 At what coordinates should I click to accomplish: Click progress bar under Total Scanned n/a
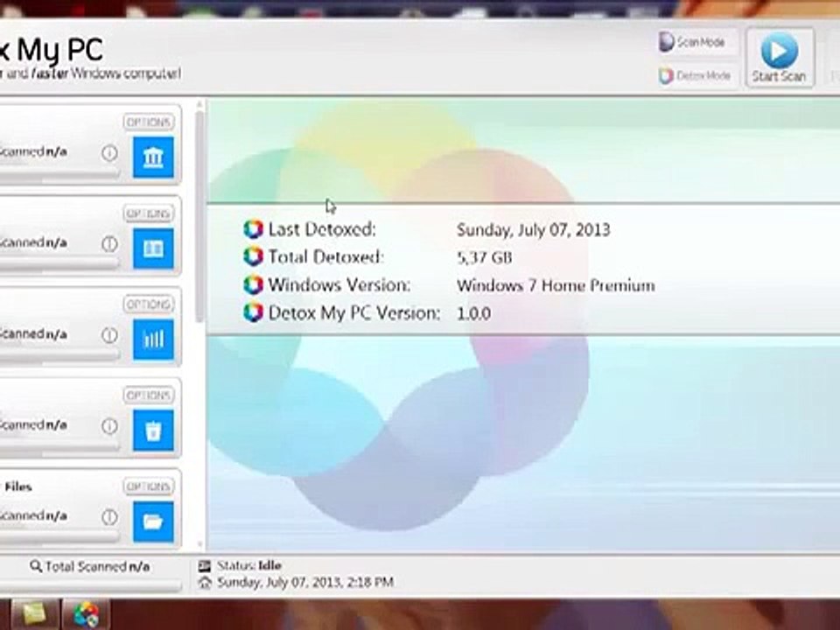point(90,586)
